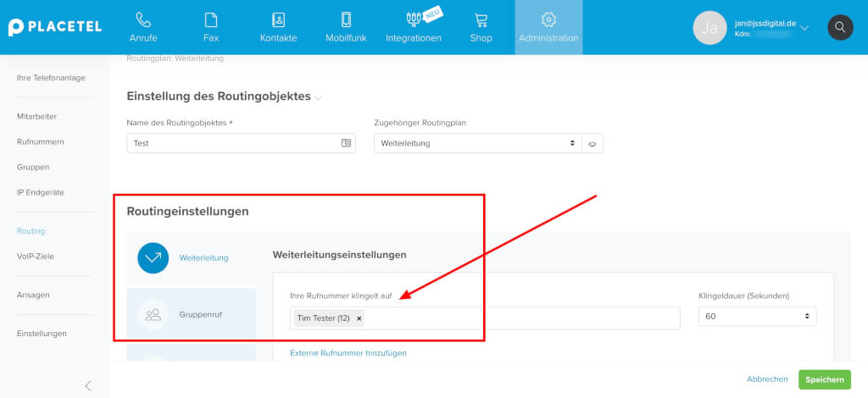The image size is (868, 398).
Task: Expand Einstellung des Routingobjektes chevron
Action: click(x=318, y=98)
